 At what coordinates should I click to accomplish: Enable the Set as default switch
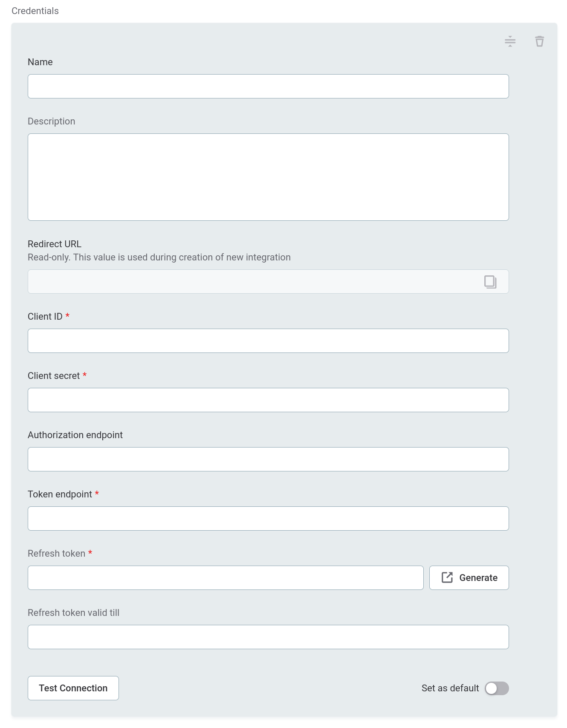(497, 688)
